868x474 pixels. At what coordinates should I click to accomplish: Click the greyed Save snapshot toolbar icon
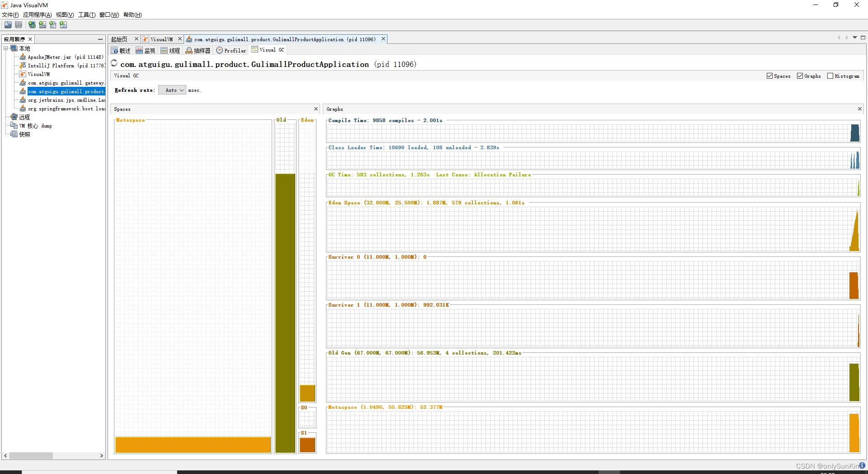coord(19,25)
